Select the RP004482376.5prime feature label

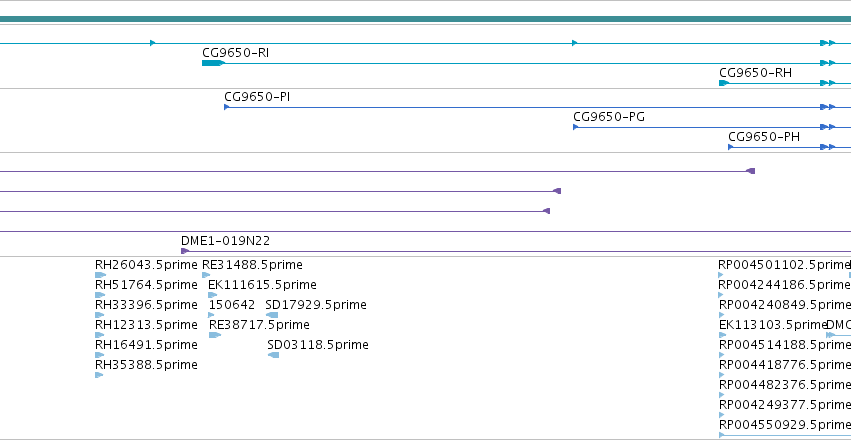(784, 385)
